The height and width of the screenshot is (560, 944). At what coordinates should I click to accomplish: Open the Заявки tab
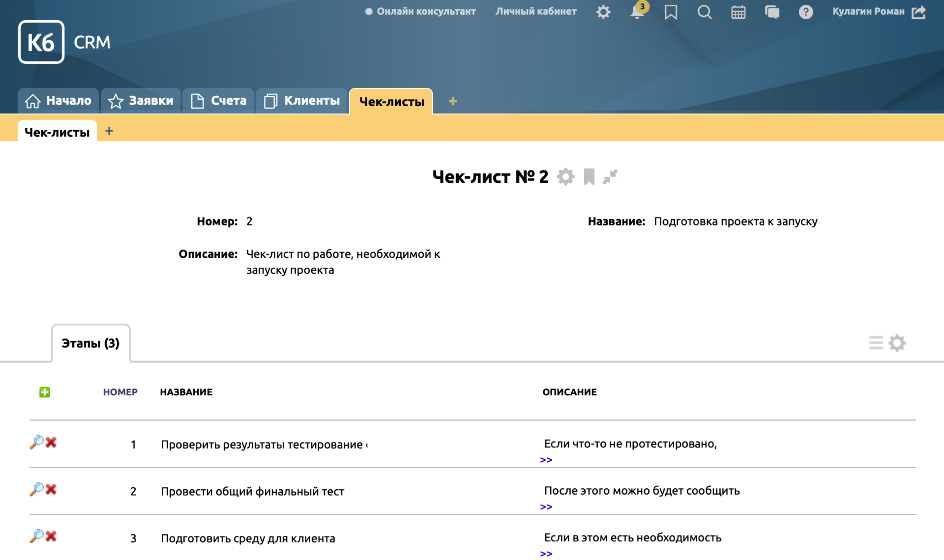point(141,101)
